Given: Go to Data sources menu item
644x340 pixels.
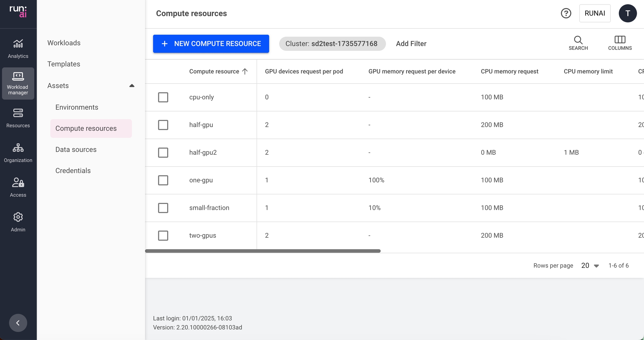Looking at the screenshot, I should point(76,149).
